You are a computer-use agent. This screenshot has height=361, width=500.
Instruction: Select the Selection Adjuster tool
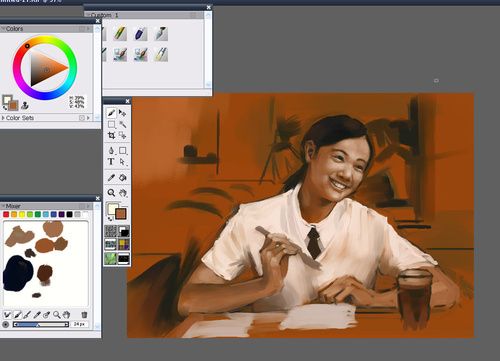(123, 135)
